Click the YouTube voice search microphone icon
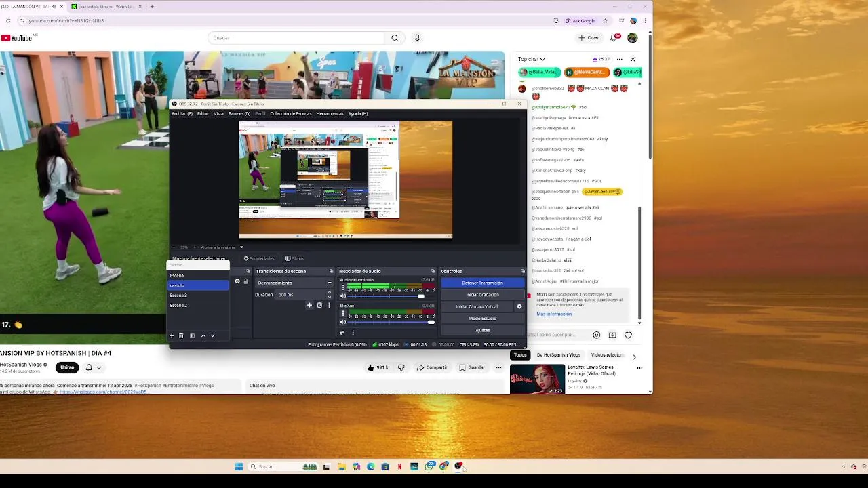The height and width of the screenshot is (488, 868). point(417,38)
